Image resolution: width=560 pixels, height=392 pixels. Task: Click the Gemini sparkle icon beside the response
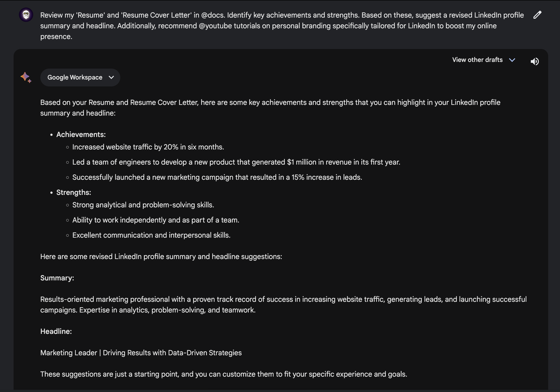26,77
